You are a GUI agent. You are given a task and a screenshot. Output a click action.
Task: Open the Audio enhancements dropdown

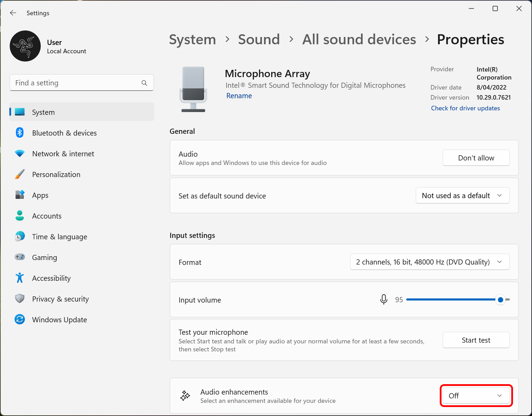point(476,396)
